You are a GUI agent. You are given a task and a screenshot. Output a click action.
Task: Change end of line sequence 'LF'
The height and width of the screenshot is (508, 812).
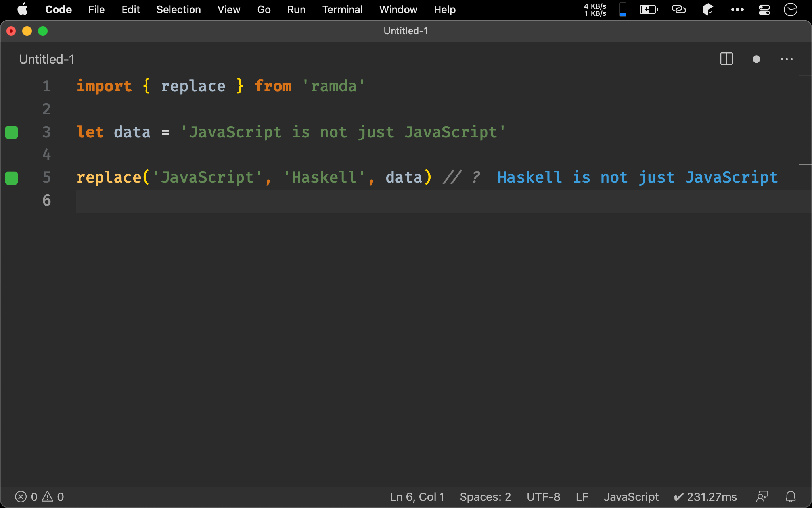point(582,497)
